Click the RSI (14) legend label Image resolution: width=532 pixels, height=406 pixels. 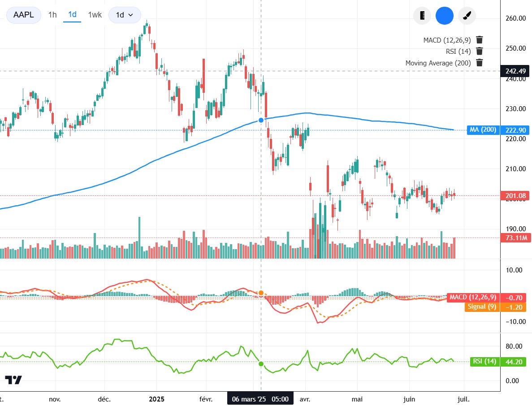click(458, 52)
